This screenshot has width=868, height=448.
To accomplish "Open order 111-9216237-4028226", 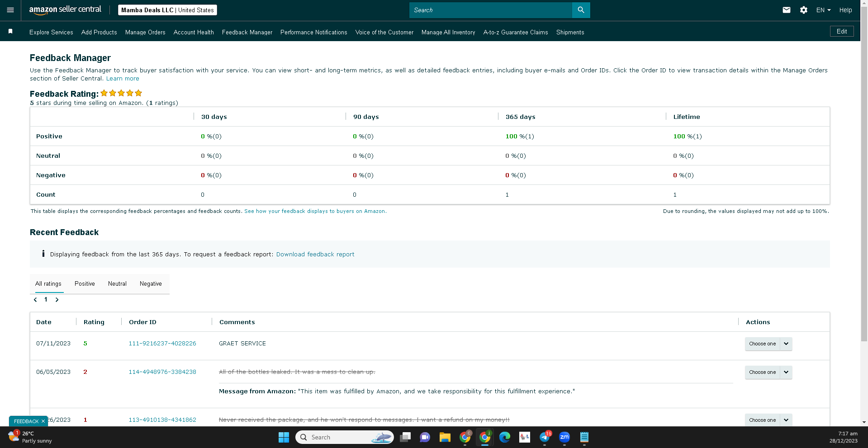I will tap(162, 344).
